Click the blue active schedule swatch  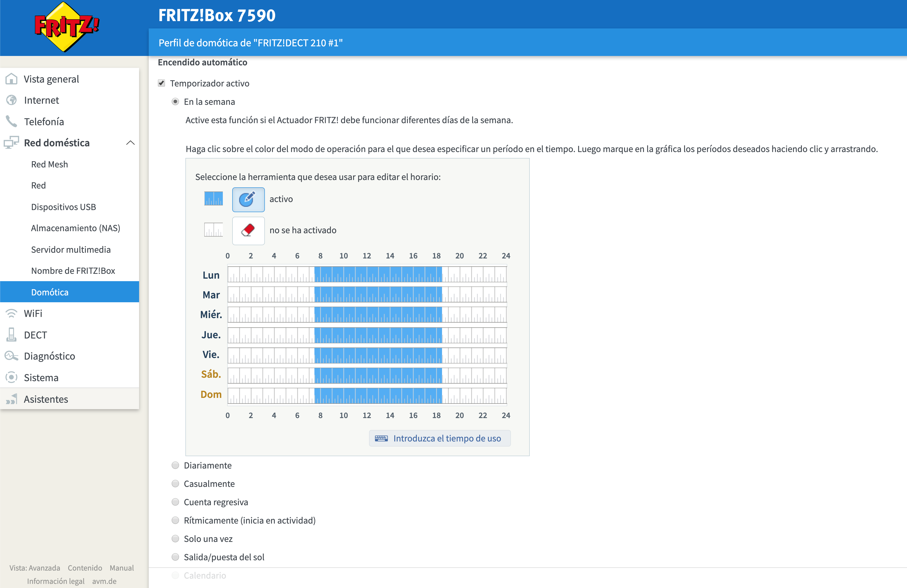coord(213,198)
